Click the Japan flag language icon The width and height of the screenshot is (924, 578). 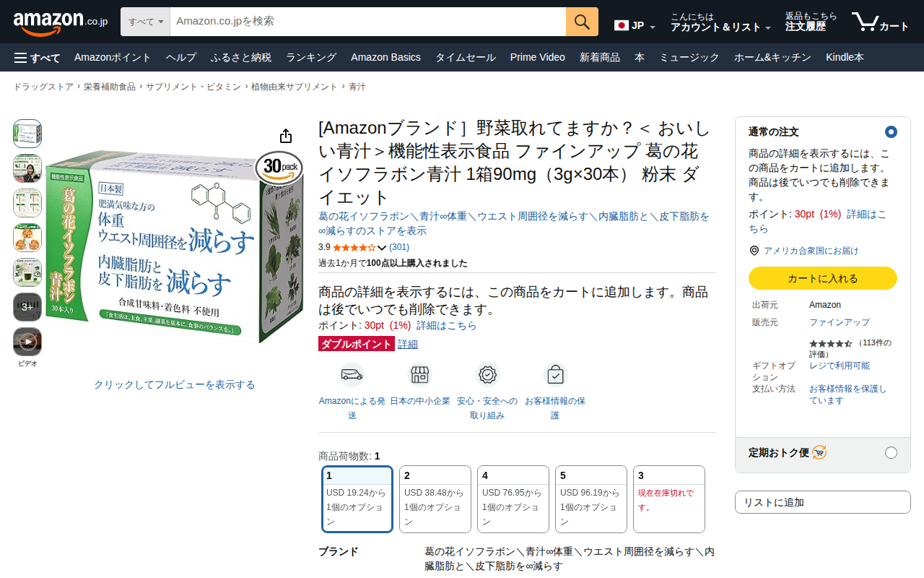point(622,25)
